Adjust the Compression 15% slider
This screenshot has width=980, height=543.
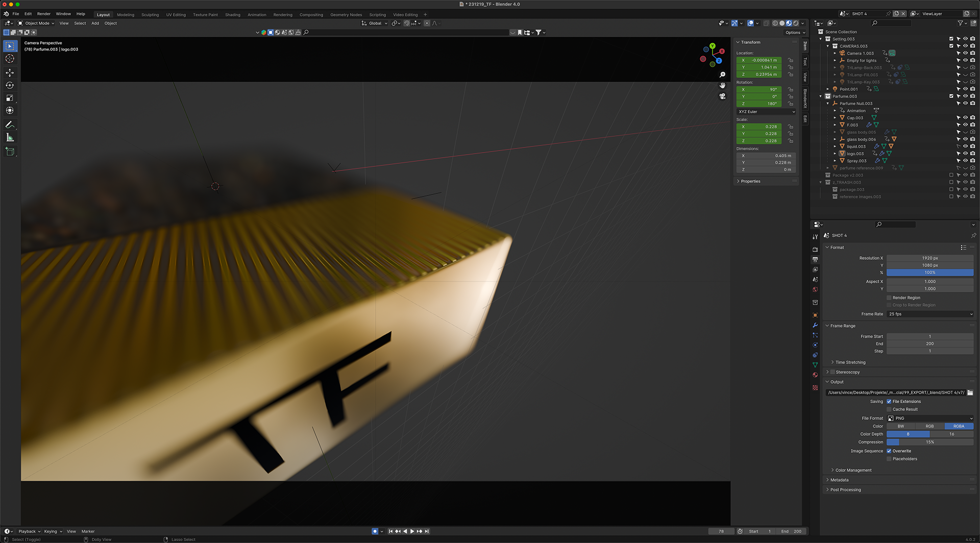click(x=930, y=442)
